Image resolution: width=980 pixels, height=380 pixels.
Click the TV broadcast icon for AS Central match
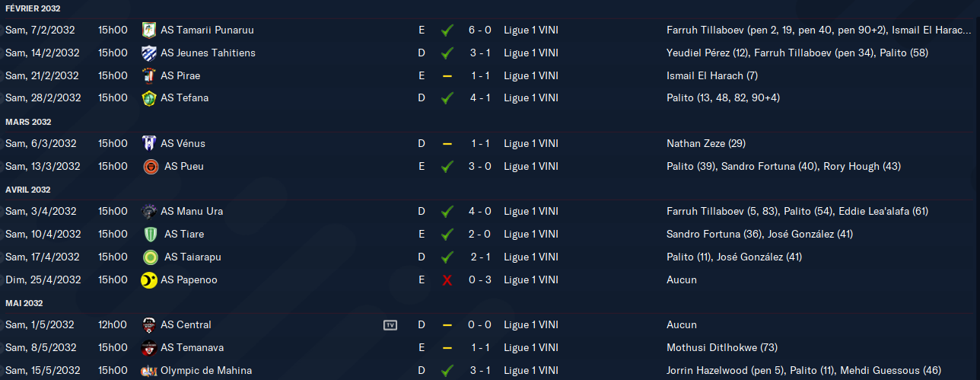390,325
